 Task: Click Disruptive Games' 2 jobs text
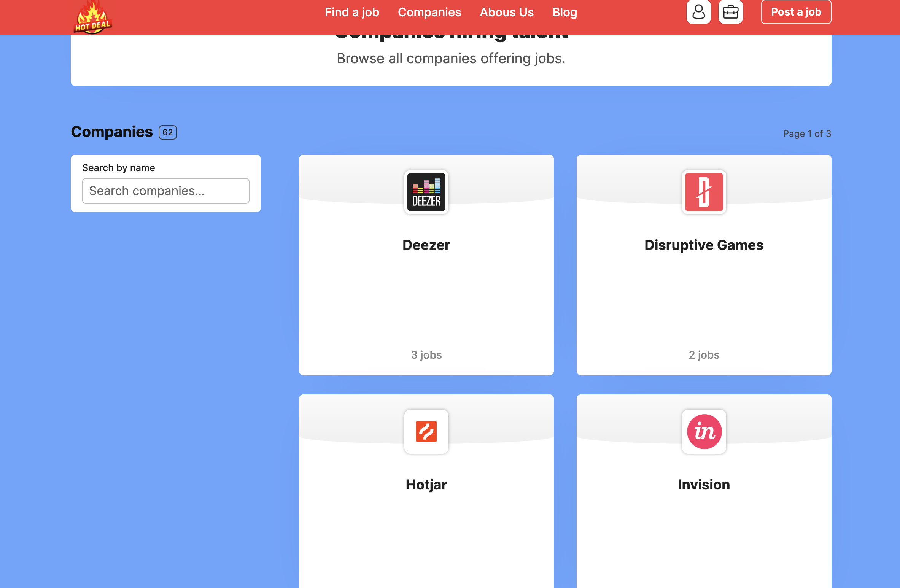point(704,355)
